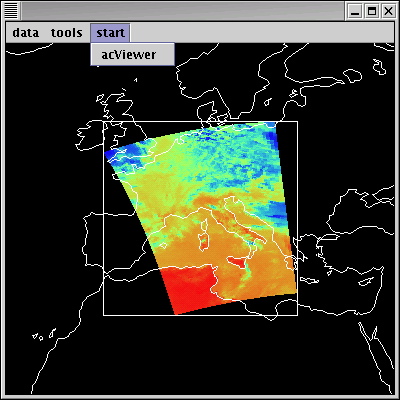The height and width of the screenshot is (400, 400).
Task: Close the viewer window
Action: pos(388,12)
